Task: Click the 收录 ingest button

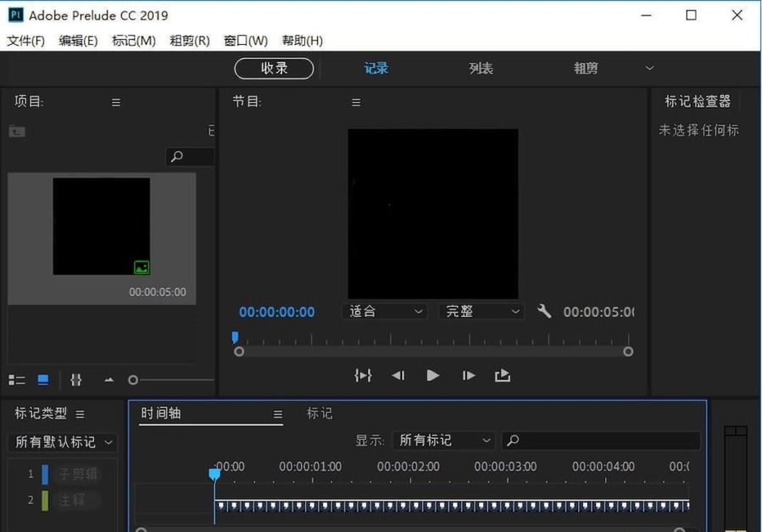Action: coord(274,69)
